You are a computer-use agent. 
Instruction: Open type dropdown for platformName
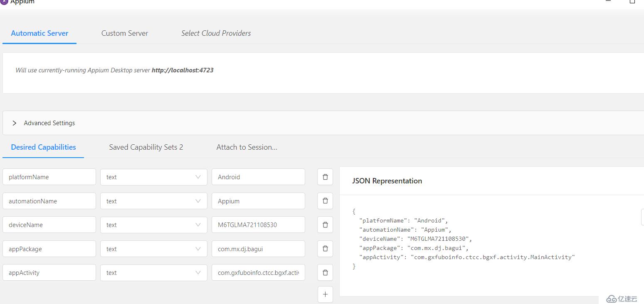154,177
